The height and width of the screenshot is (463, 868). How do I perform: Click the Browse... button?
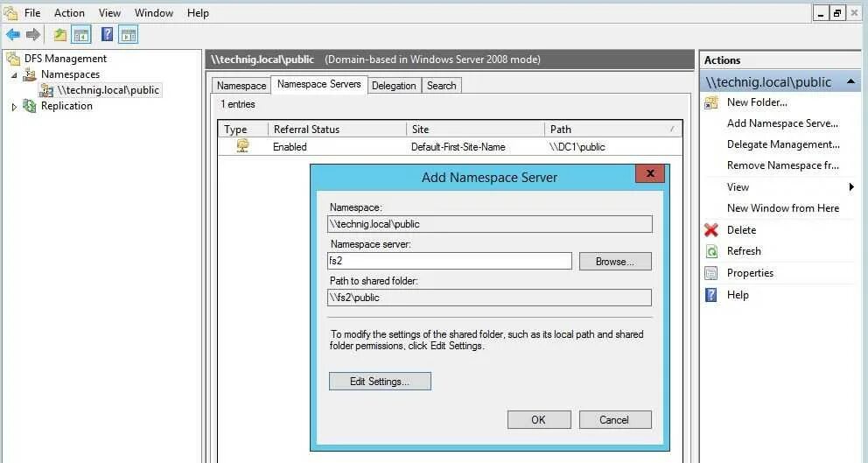click(x=615, y=262)
